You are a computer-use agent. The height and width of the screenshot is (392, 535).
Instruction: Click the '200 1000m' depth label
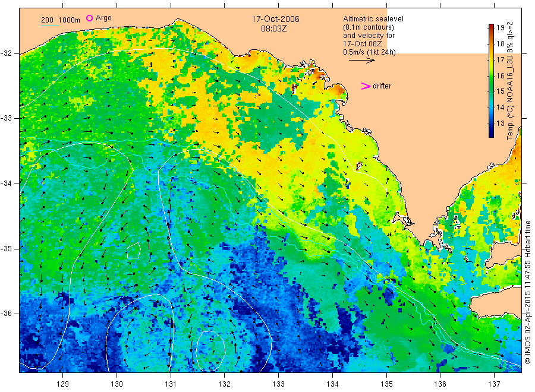(61, 20)
